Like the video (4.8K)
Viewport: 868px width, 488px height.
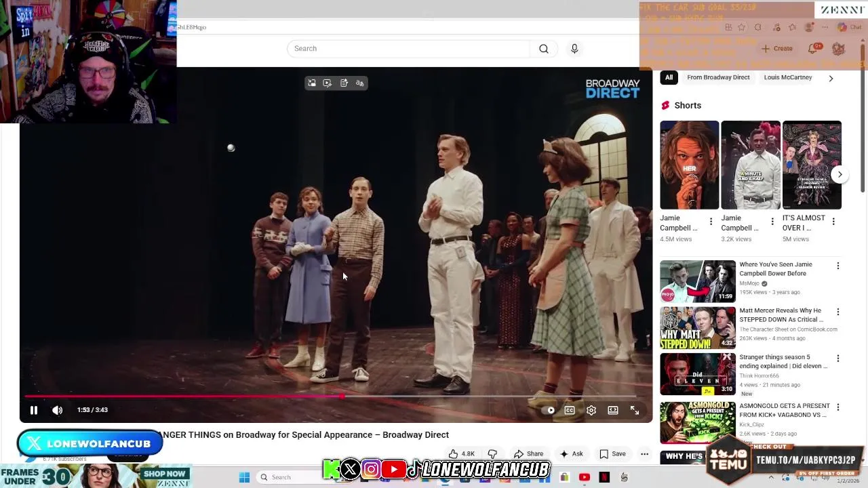[x=461, y=454]
